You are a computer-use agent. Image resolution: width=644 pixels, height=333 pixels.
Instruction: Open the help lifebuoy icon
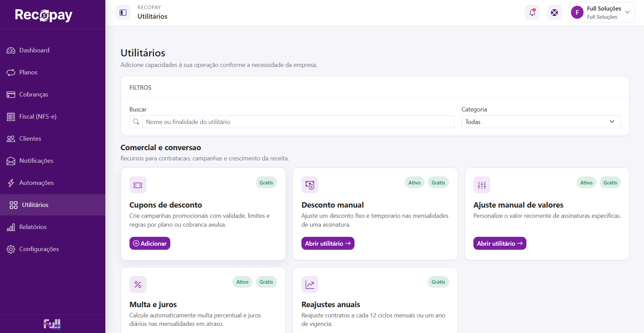554,13
